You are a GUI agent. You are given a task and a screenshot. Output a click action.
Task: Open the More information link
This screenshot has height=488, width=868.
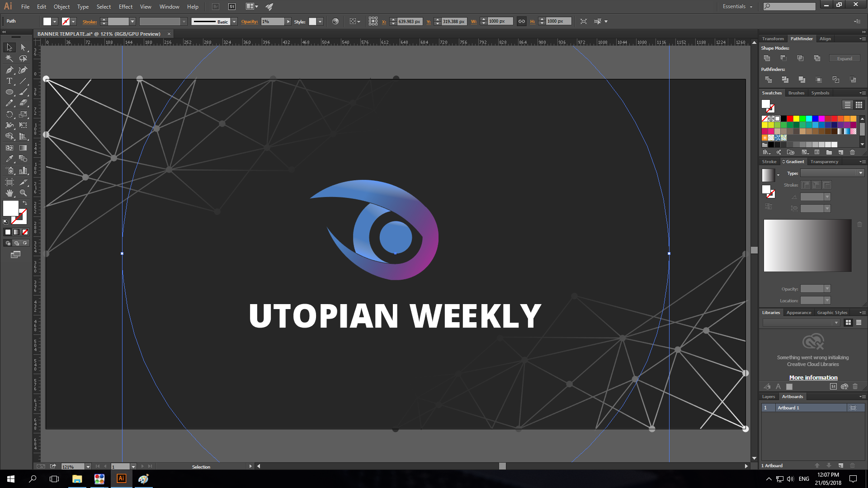tap(813, 378)
